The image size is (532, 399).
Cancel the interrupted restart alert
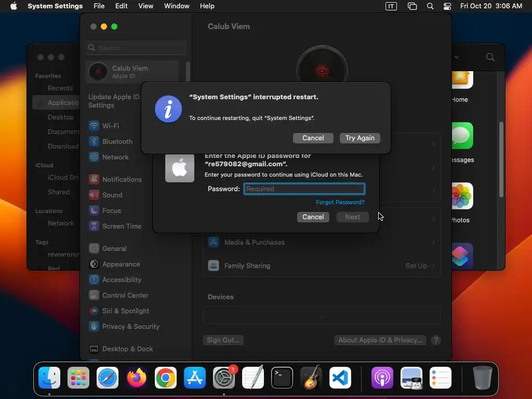313,138
